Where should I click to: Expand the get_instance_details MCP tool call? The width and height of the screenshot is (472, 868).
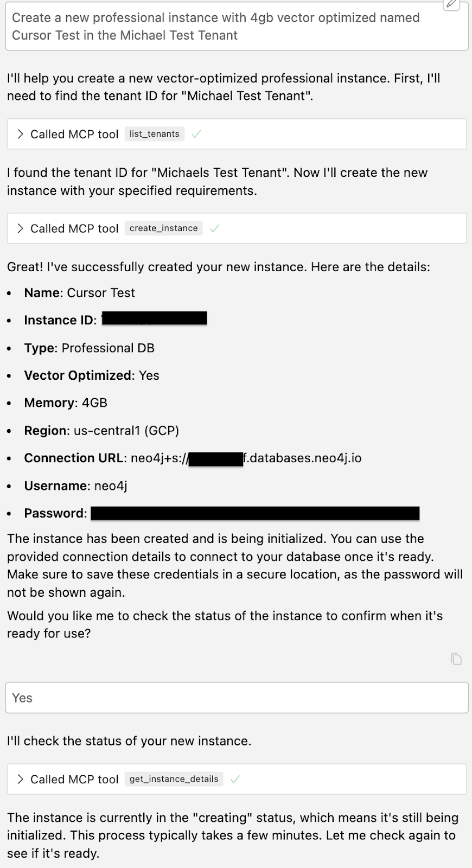(x=21, y=778)
